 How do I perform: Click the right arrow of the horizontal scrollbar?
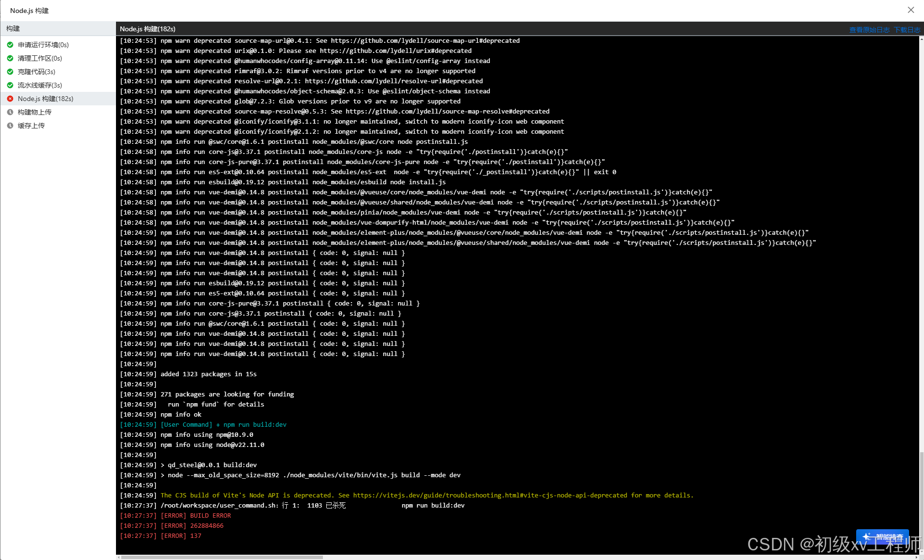coord(917,557)
